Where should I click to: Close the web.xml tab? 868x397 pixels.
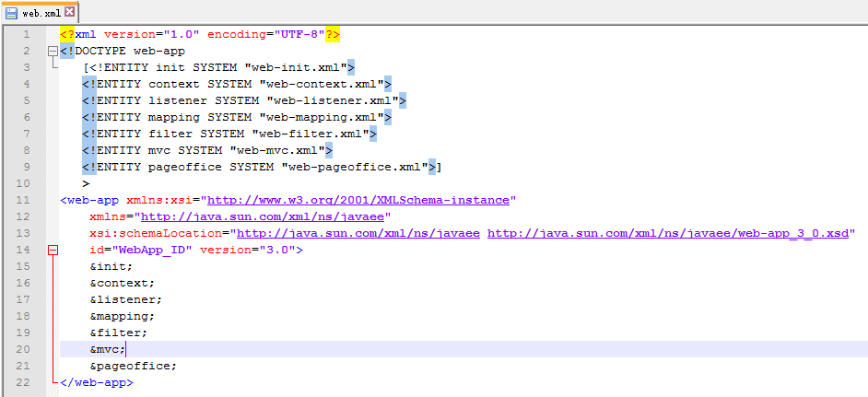69,12
